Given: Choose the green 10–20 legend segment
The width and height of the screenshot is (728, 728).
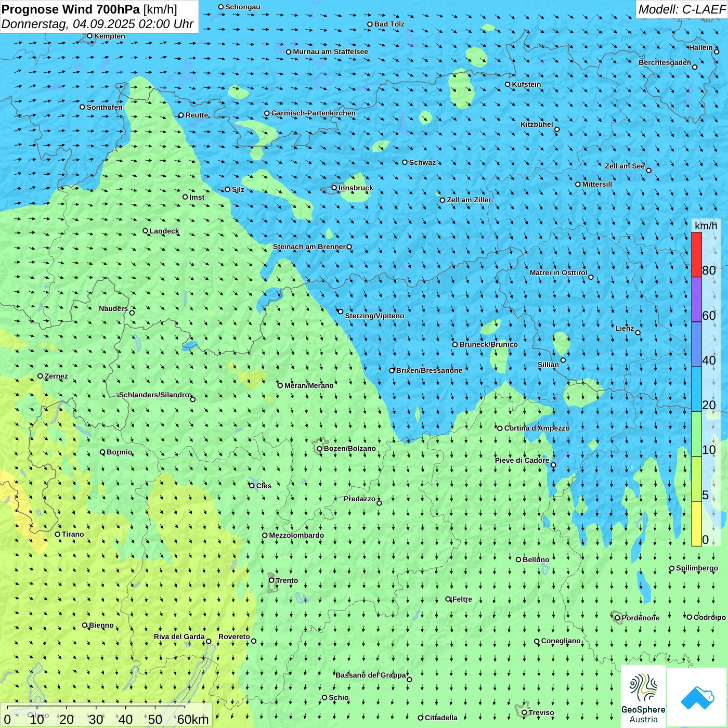Looking at the screenshot, I should pos(696,434).
